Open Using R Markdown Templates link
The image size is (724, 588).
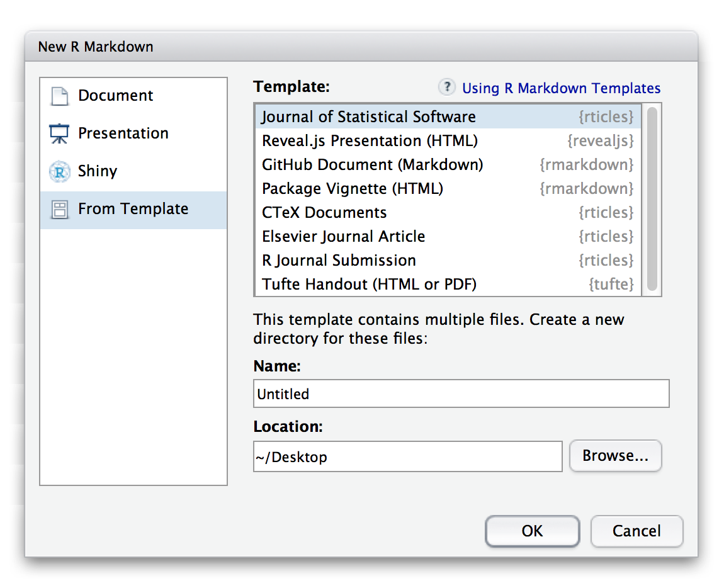click(x=561, y=88)
